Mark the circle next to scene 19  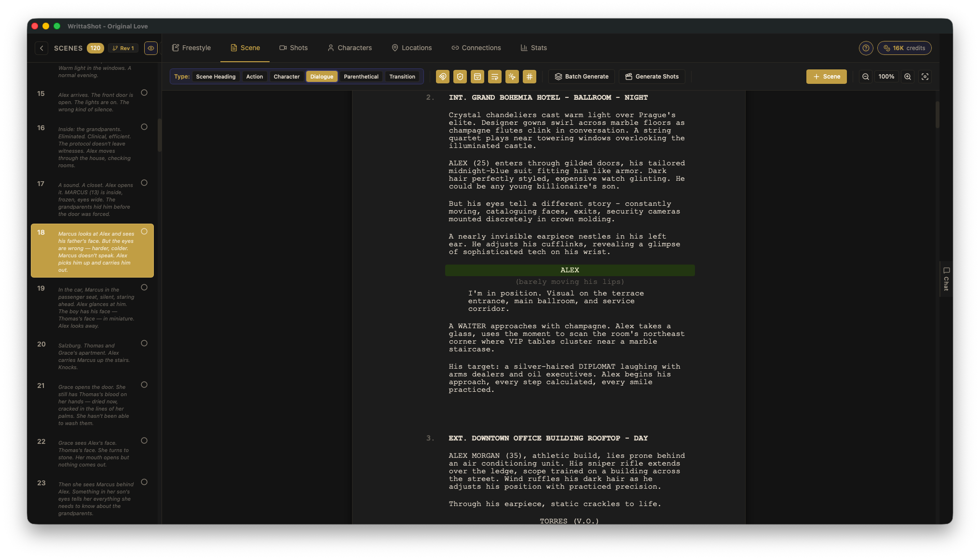pos(144,287)
